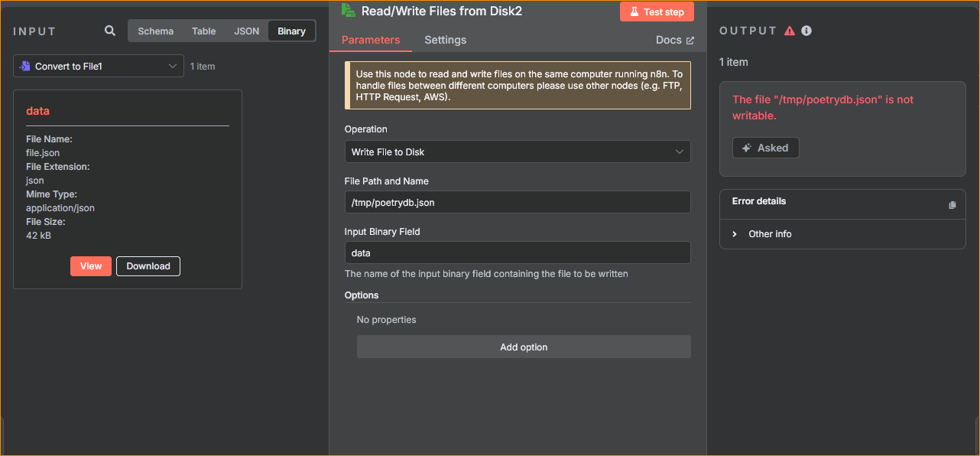Switch the input view to JSON
980x456 pixels.
tap(246, 31)
